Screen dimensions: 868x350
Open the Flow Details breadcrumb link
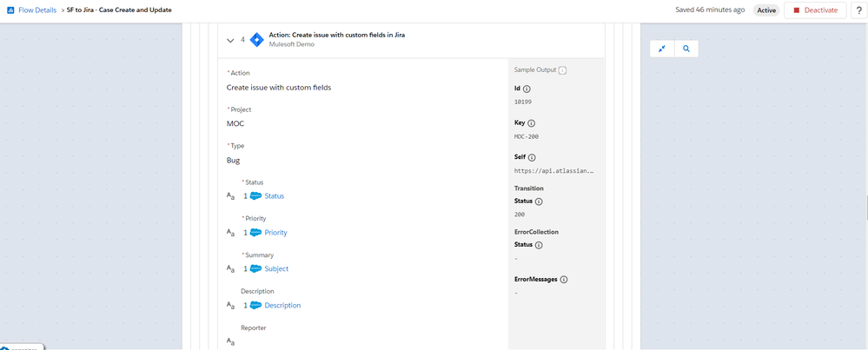(37, 10)
